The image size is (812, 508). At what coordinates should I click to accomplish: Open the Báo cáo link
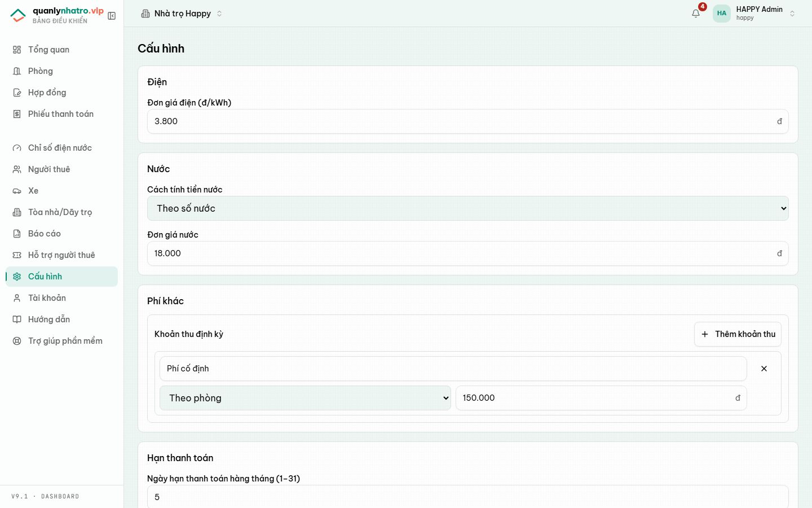click(62, 234)
